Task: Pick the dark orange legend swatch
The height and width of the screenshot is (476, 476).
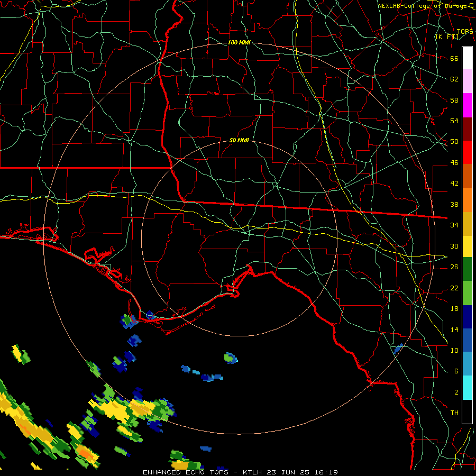Action: (x=467, y=176)
